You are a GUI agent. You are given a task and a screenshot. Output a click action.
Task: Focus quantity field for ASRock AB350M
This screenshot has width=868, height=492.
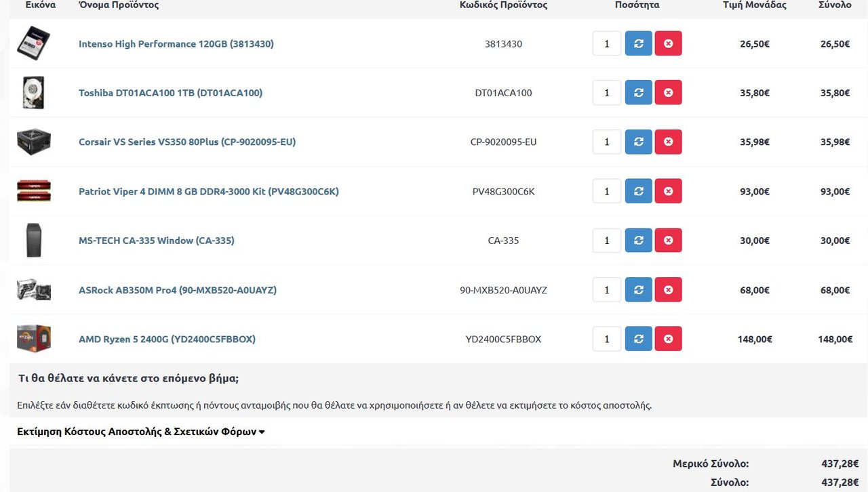(607, 290)
